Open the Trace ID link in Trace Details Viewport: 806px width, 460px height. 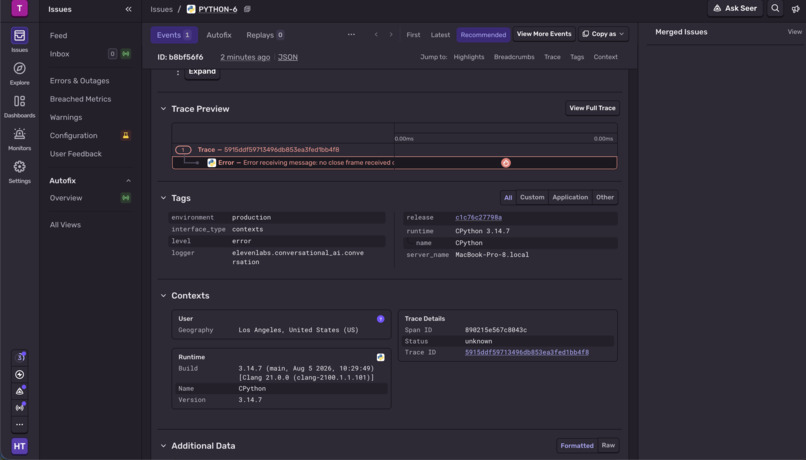(x=527, y=352)
